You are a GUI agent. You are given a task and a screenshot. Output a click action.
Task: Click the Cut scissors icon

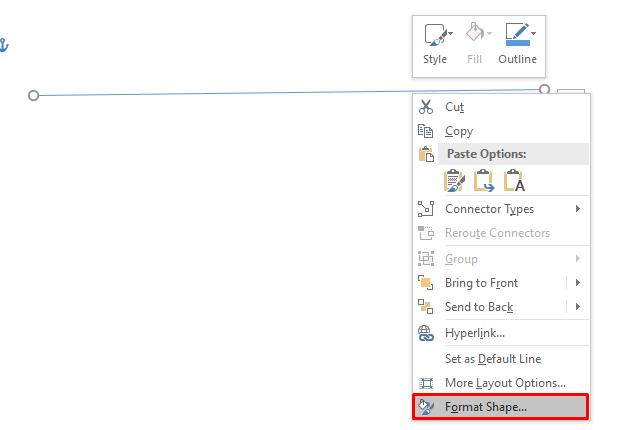(x=426, y=107)
